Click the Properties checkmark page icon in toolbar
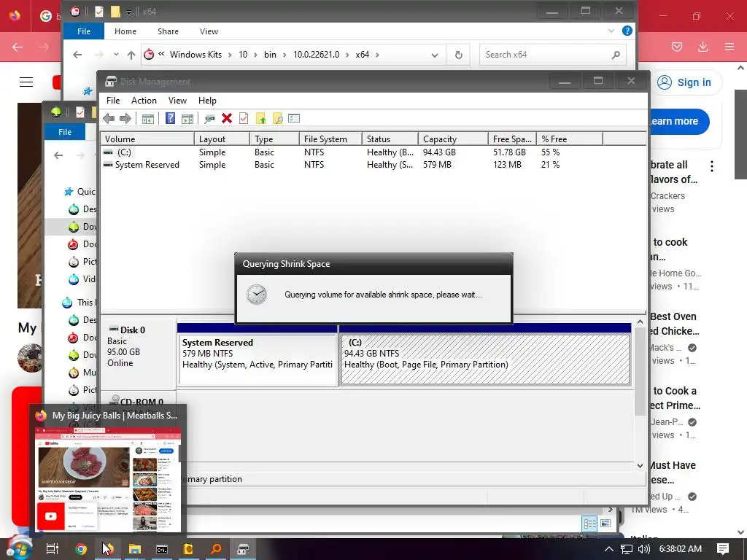Viewport: 747px width, 560px height. pyautogui.click(x=244, y=118)
